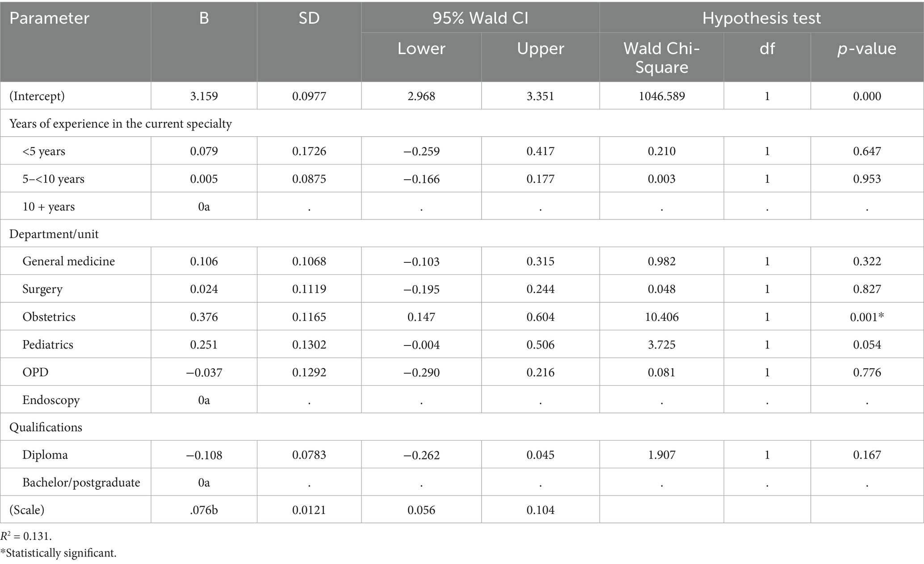924x564 pixels.
Task: Select the OPD row label
Action: click(x=35, y=372)
